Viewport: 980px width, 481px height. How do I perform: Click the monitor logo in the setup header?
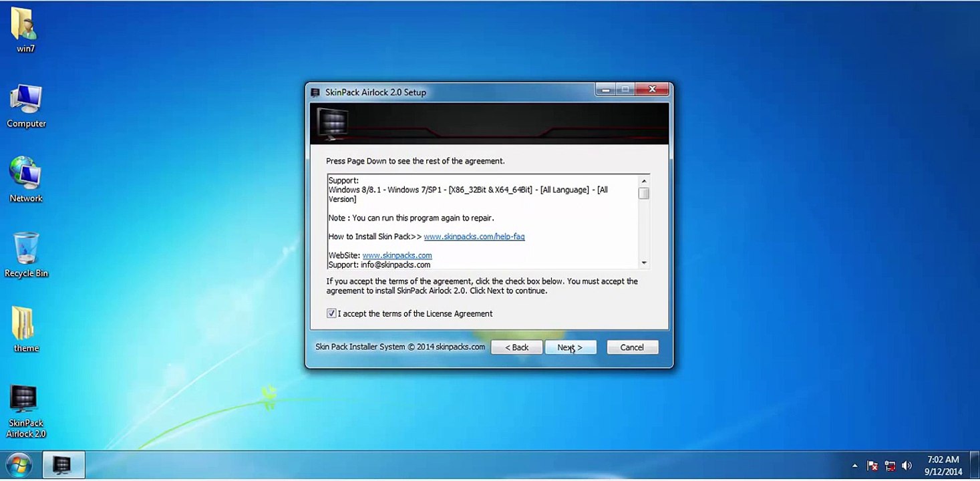(332, 124)
